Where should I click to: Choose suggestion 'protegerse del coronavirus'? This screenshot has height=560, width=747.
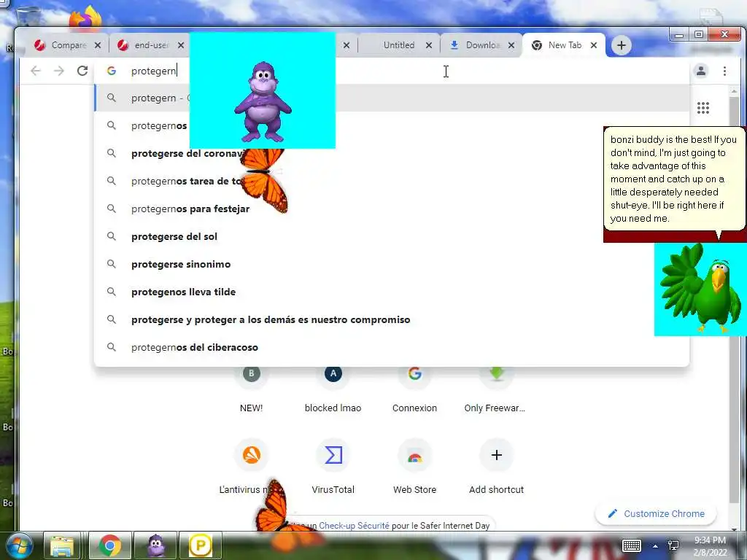pos(392,153)
